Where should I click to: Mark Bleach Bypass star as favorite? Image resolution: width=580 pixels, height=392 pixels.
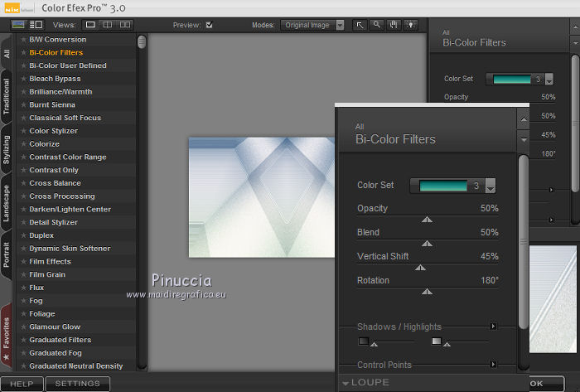point(22,79)
